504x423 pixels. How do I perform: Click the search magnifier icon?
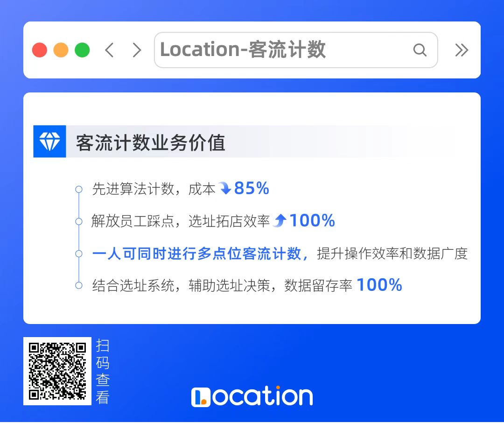420,50
